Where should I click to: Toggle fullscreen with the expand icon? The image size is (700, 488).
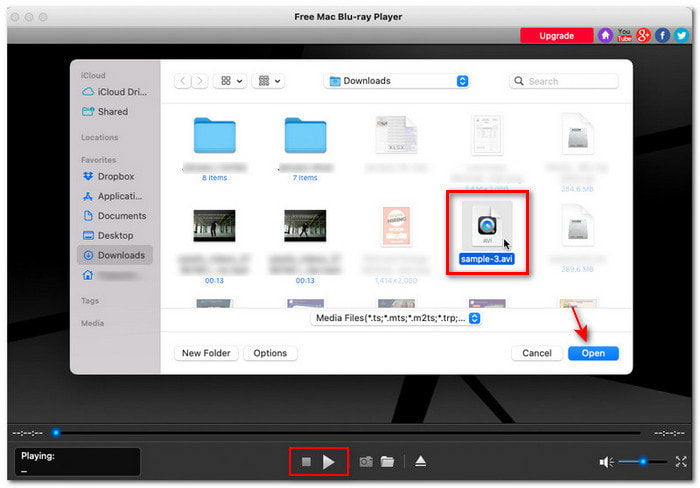coord(681,462)
